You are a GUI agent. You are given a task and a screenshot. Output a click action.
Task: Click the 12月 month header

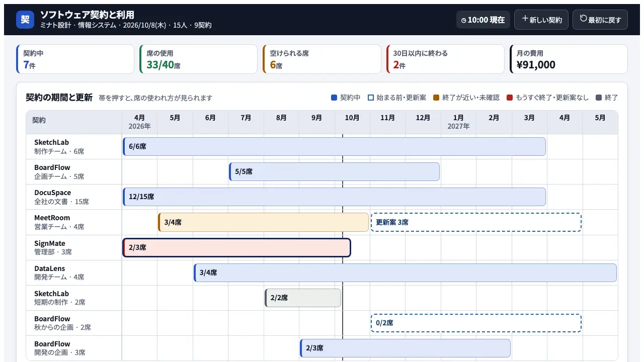pos(423,122)
